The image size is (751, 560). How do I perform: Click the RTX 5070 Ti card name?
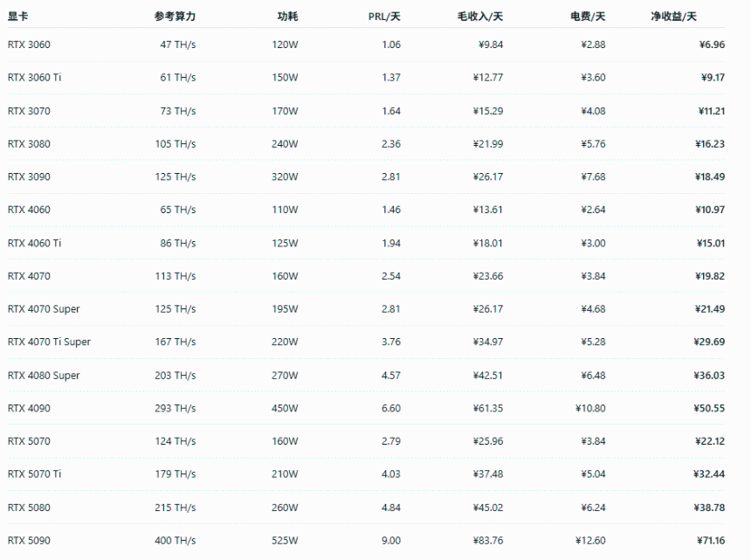pyautogui.click(x=34, y=474)
